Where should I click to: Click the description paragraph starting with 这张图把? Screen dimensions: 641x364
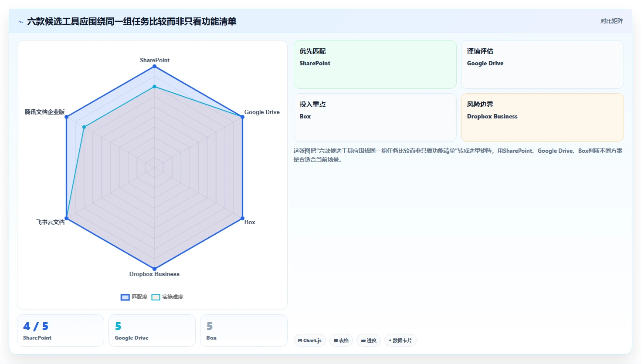click(x=458, y=155)
